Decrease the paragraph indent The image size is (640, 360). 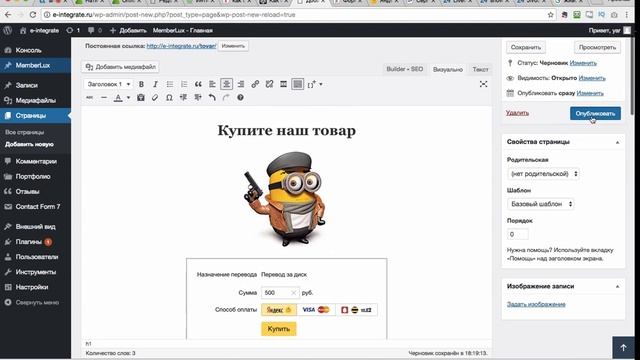tap(183, 98)
